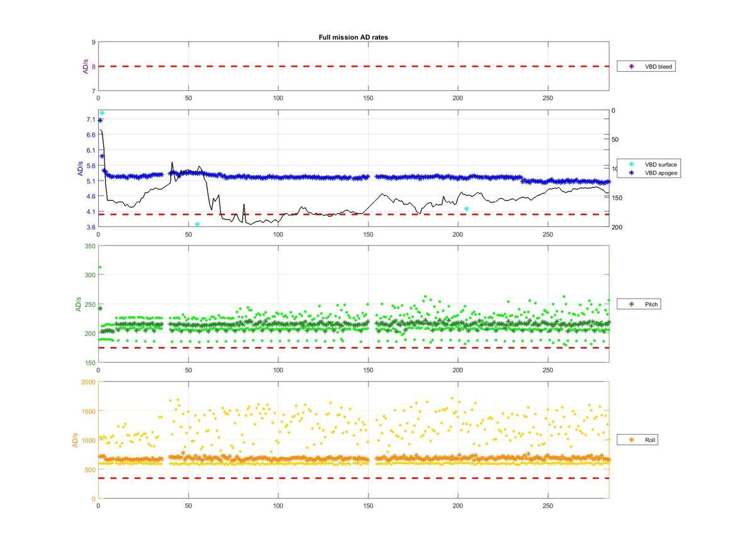Click the green 'AD/s' axis label on Pitch plot
The image size is (756, 560).
click(79, 304)
